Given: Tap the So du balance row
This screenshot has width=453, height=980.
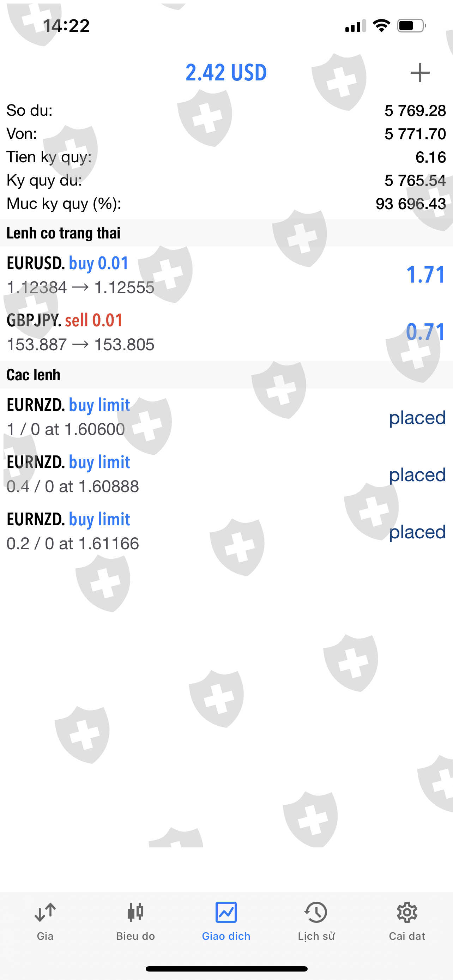Looking at the screenshot, I should (x=226, y=111).
